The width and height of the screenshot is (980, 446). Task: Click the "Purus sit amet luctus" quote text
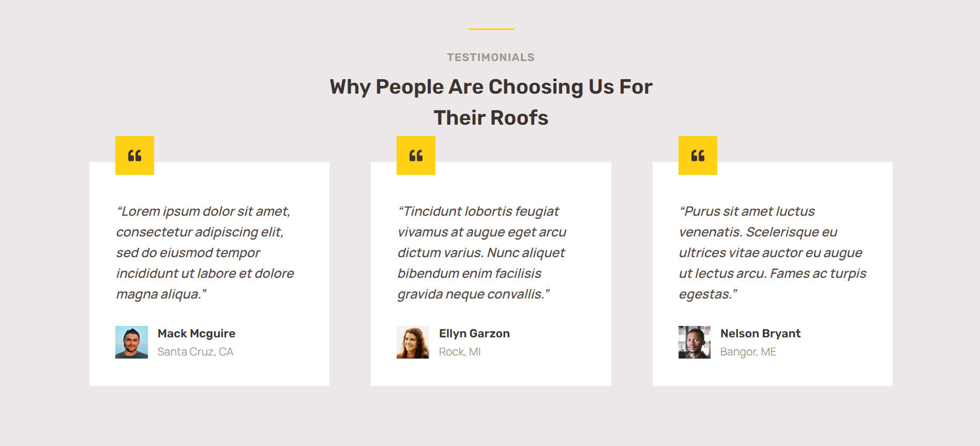[x=747, y=212]
